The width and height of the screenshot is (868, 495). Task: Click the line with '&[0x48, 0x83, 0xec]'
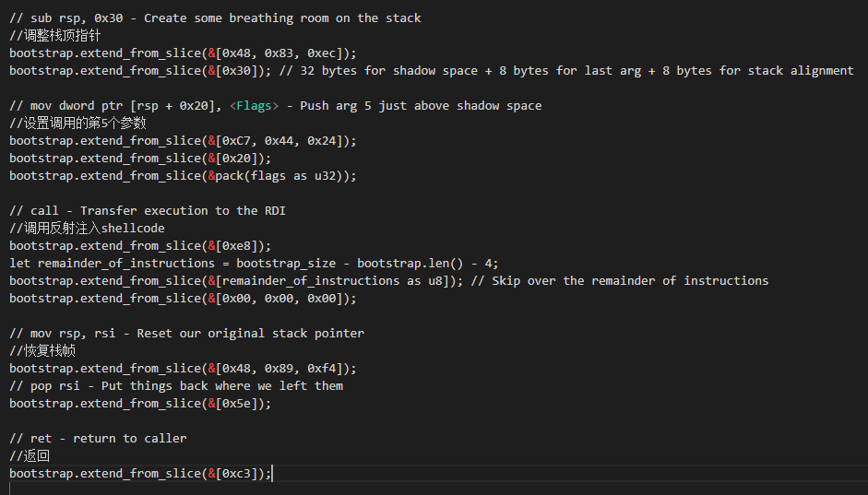[x=183, y=53]
